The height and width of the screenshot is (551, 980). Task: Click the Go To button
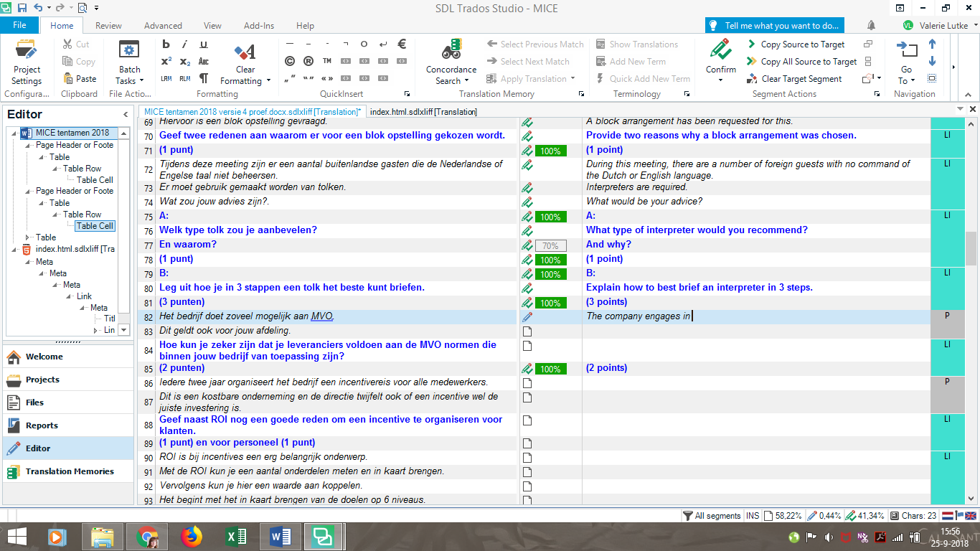(x=906, y=63)
